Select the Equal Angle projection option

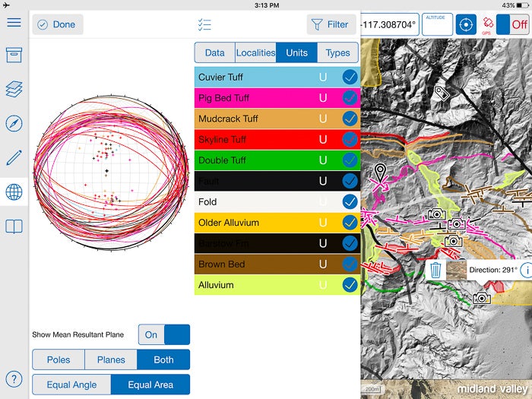[x=71, y=385]
